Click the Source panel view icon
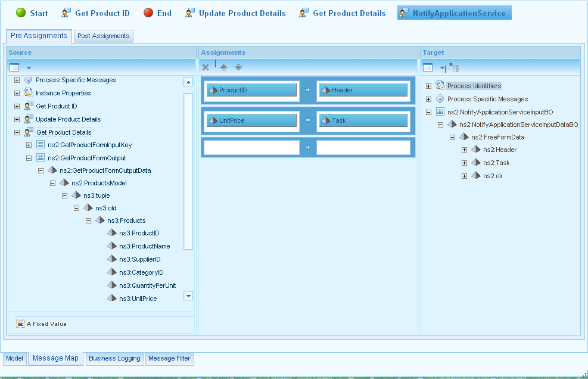588x379 pixels. (15, 67)
